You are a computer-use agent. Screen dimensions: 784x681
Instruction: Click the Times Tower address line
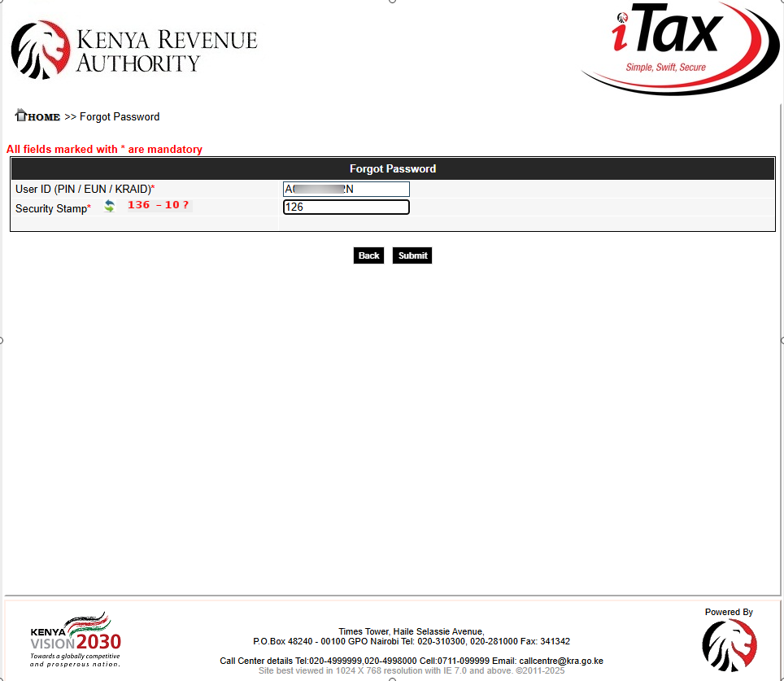pyautogui.click(x=411, y=631)
